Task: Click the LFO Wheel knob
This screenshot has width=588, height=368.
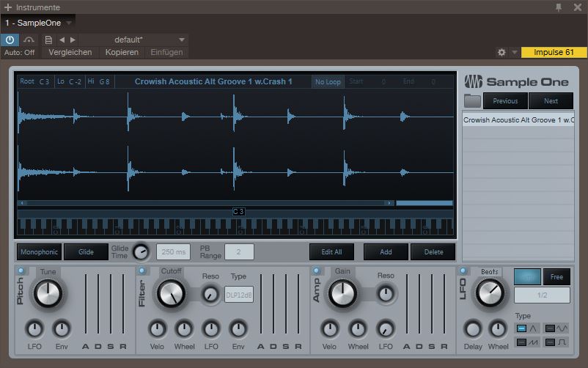Action: [498, 329]
